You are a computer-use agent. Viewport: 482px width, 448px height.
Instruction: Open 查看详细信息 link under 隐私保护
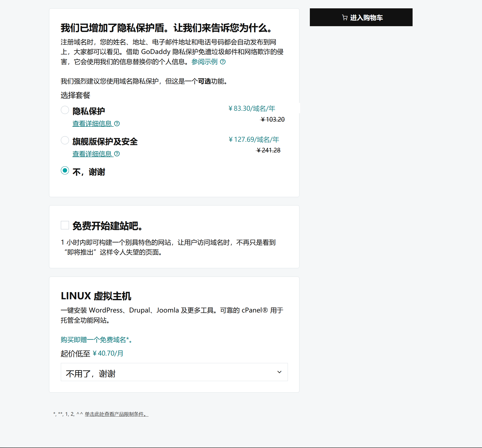click(x=92, y=124)
